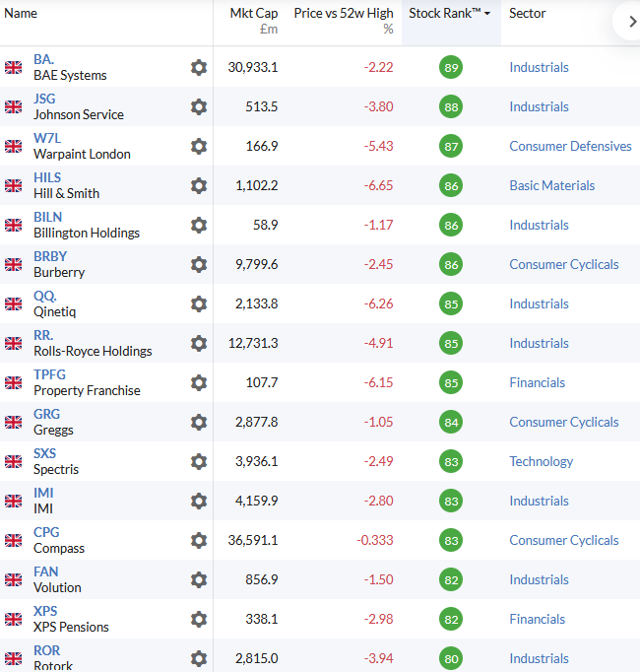640x672 pixels.
Task: Click the -6.65 price vs high value
Action: point(378,185)
